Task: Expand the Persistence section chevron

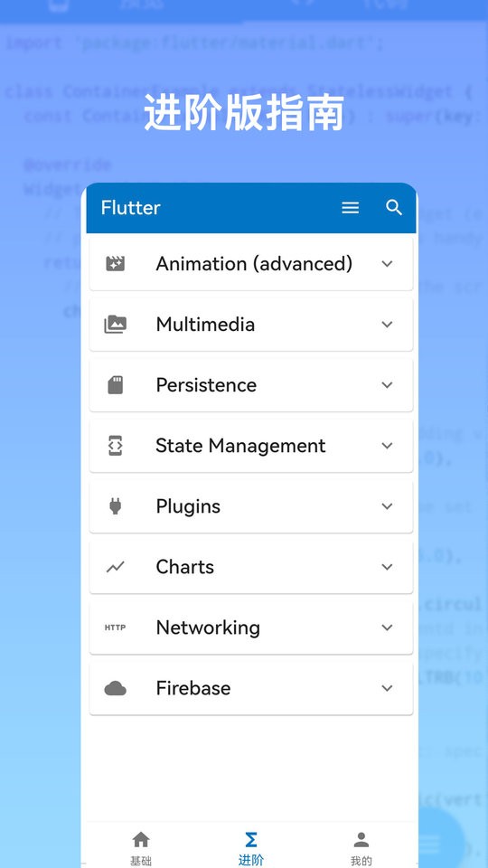Action: point(388,385)
